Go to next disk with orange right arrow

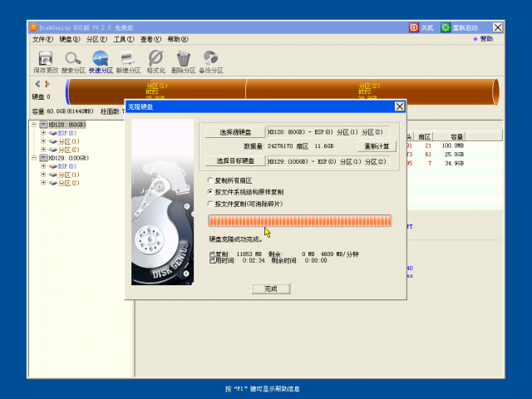point(47,83)
